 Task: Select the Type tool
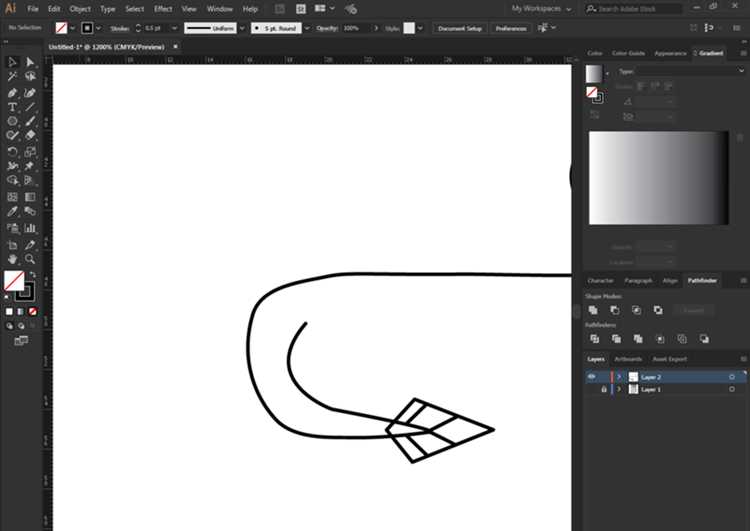click(12, 107)
